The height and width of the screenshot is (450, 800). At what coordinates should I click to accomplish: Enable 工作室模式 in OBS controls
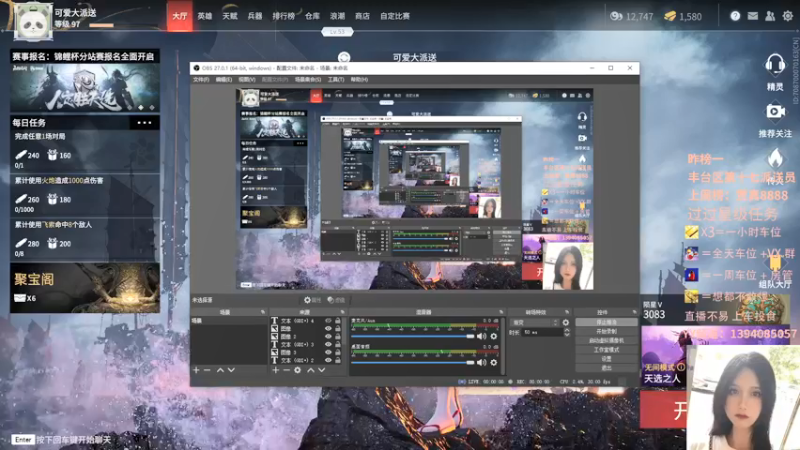(607, 349)
